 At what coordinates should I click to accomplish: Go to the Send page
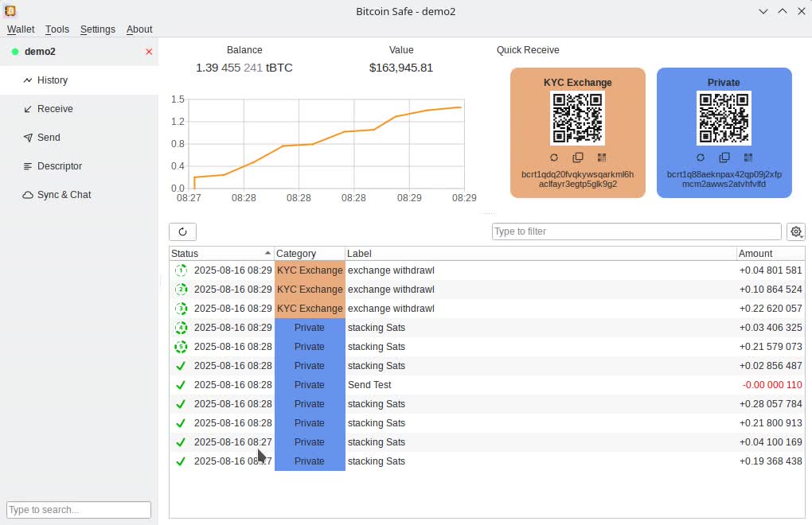(x=49, y=138)
